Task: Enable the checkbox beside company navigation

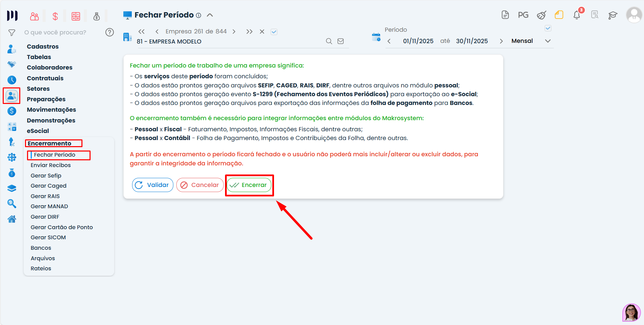Action: coord(274,31)
